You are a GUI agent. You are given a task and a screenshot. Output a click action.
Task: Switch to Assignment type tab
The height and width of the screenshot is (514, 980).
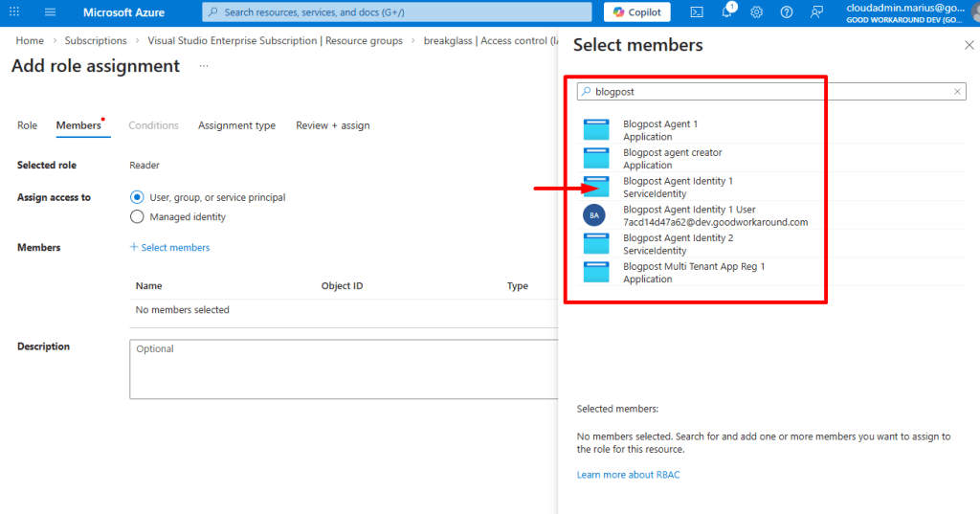tap(236, 125)
